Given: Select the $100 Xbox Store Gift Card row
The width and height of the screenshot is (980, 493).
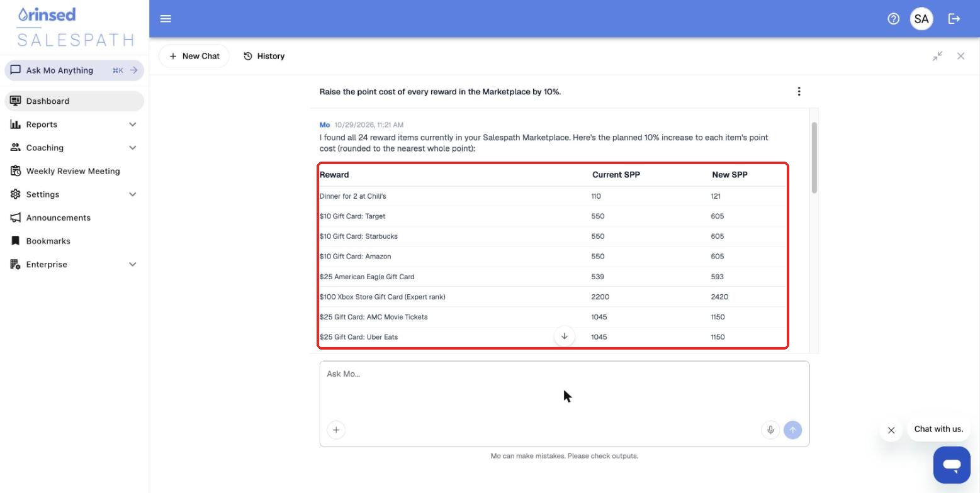Looking at the screenshot, I should tap(553, 297).
